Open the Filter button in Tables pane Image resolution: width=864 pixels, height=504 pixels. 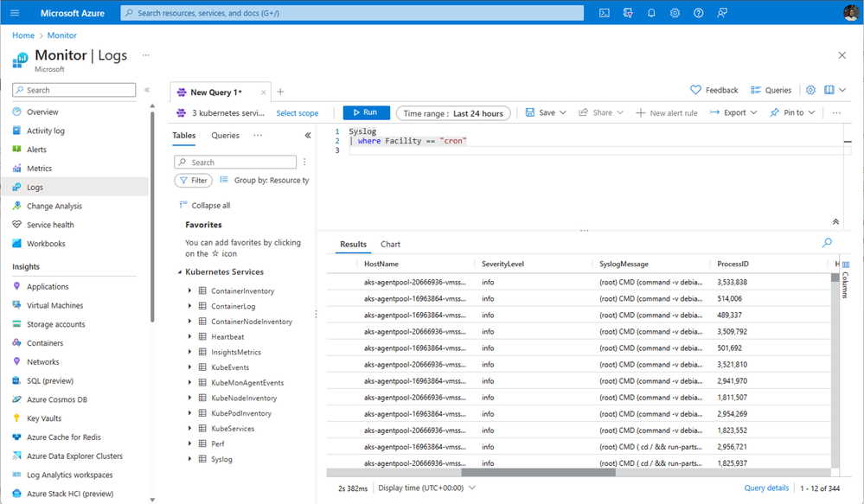(x=194, y=180)
